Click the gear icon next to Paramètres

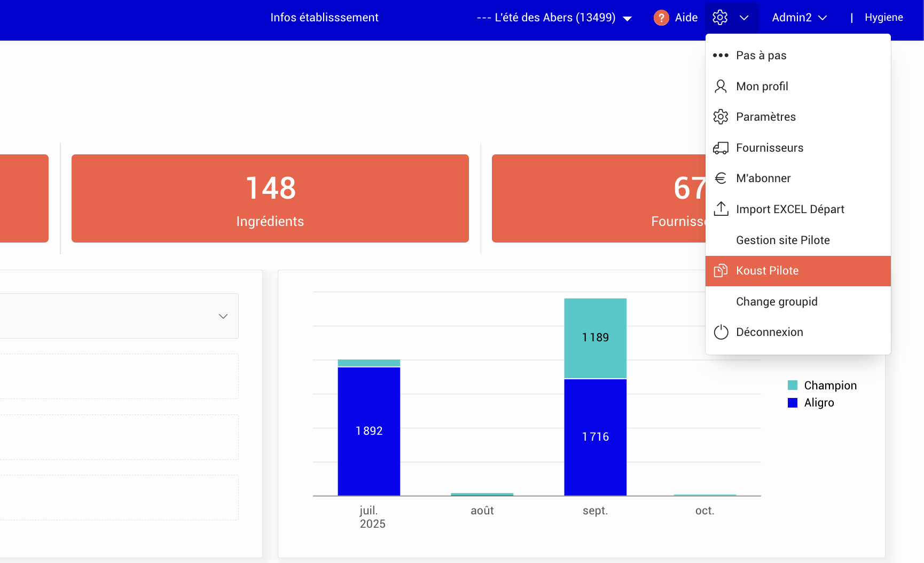721,117
